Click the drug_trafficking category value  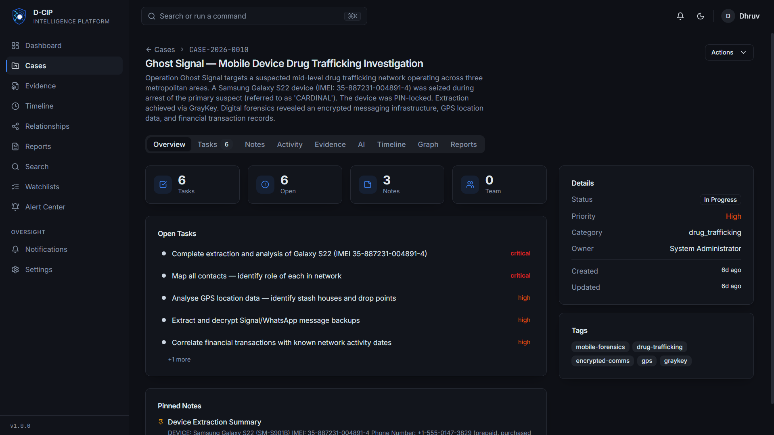tap(715, 233)
